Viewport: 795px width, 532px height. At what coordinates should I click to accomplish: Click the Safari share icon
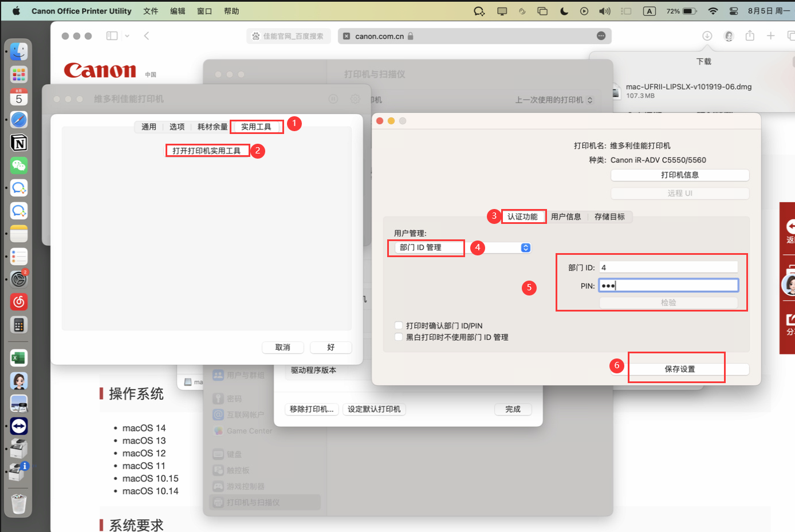pos(750,36)
